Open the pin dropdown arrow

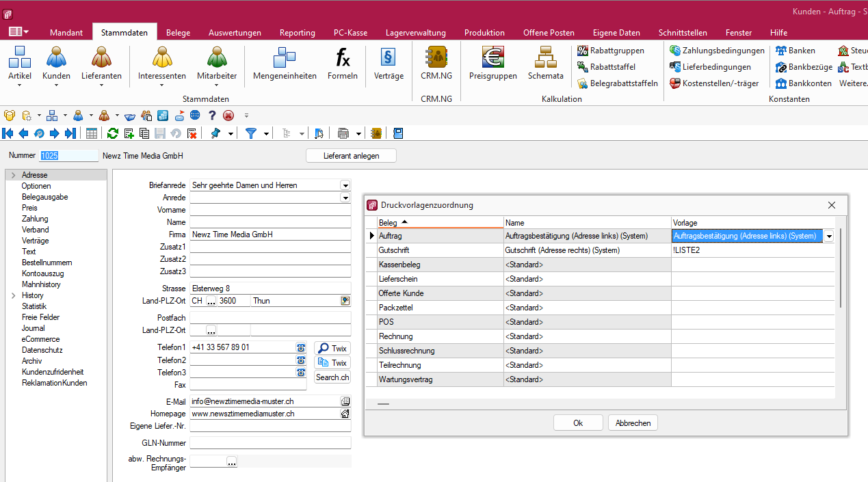[x=231, y=133]
